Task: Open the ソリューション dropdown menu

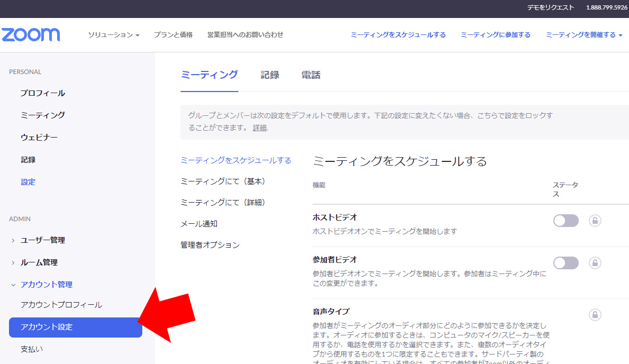Action: point(113,35)
